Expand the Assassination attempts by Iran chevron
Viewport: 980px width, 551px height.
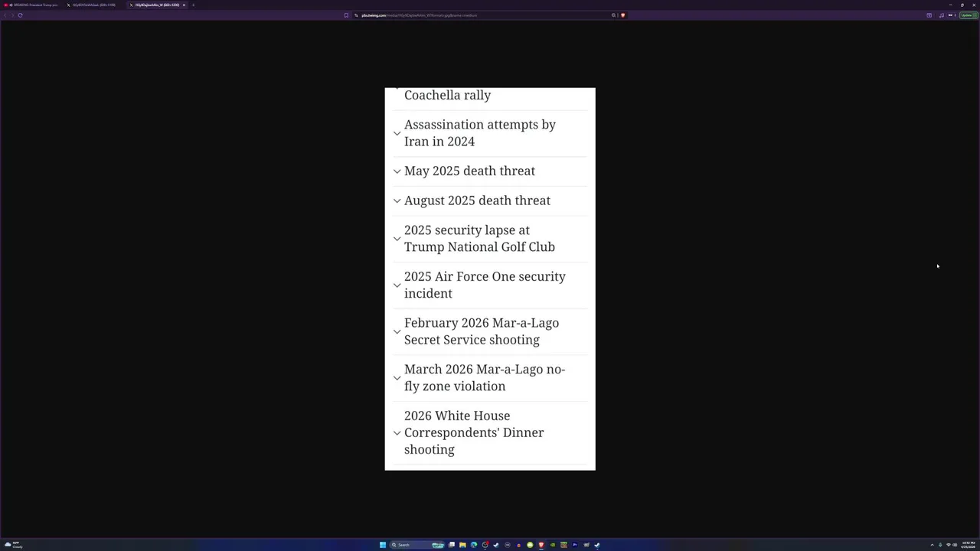(x=397, y=133)
